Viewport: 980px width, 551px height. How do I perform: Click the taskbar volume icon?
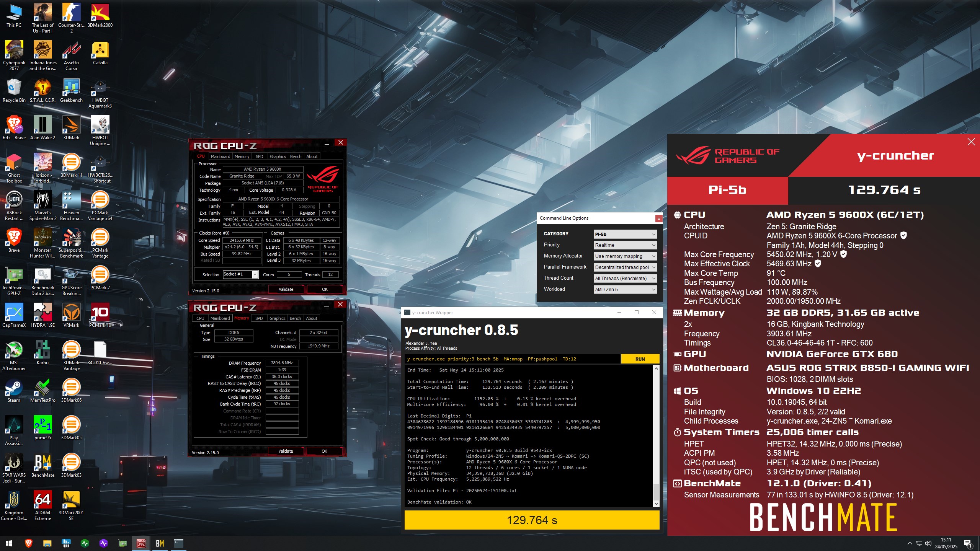click(x=928, y=543)
